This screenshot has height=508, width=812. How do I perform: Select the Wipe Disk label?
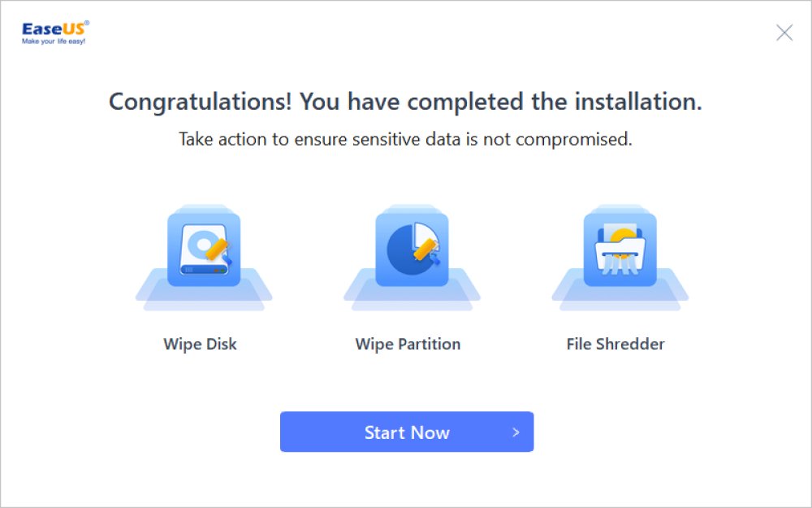point(200,344)
